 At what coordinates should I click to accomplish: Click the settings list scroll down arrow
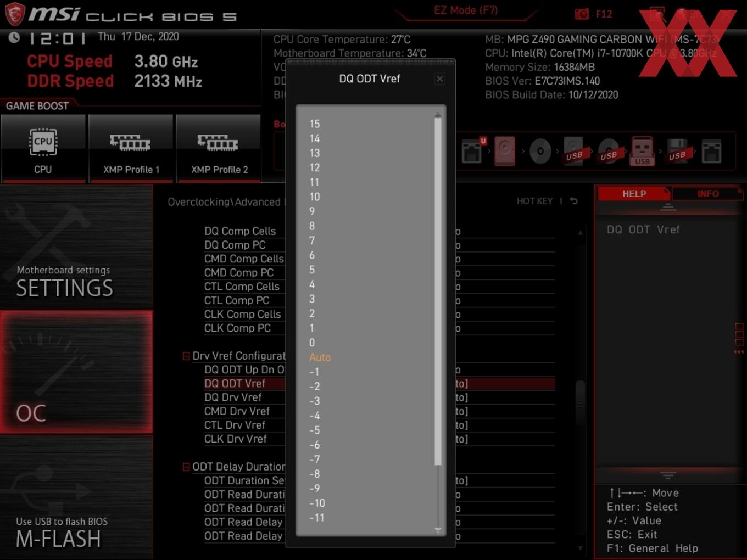(x=581, y=547)
